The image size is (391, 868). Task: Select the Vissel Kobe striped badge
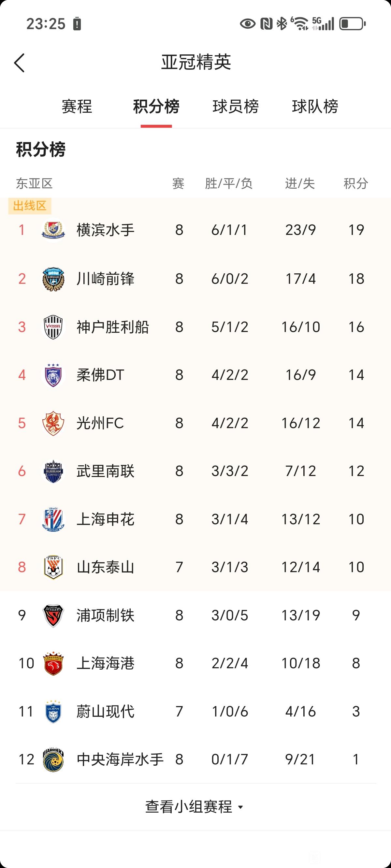(53, 327)
